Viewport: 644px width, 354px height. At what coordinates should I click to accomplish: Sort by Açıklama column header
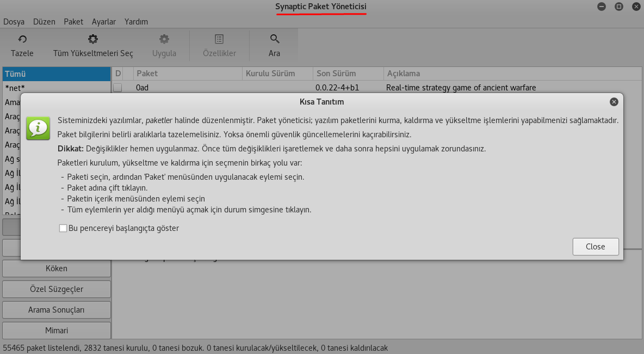pos(512,74)
